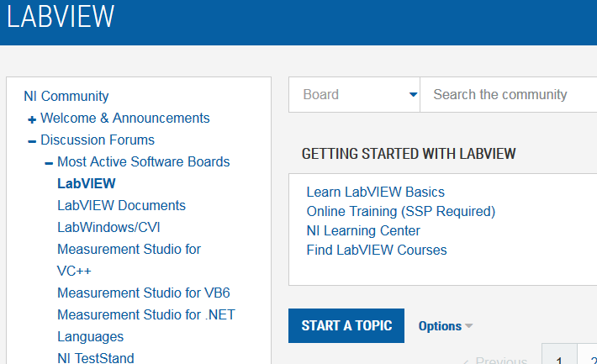This screenshot has height=364, width=597.
Task: Open LabVIEW Documents board
Action: click(121, 205)
